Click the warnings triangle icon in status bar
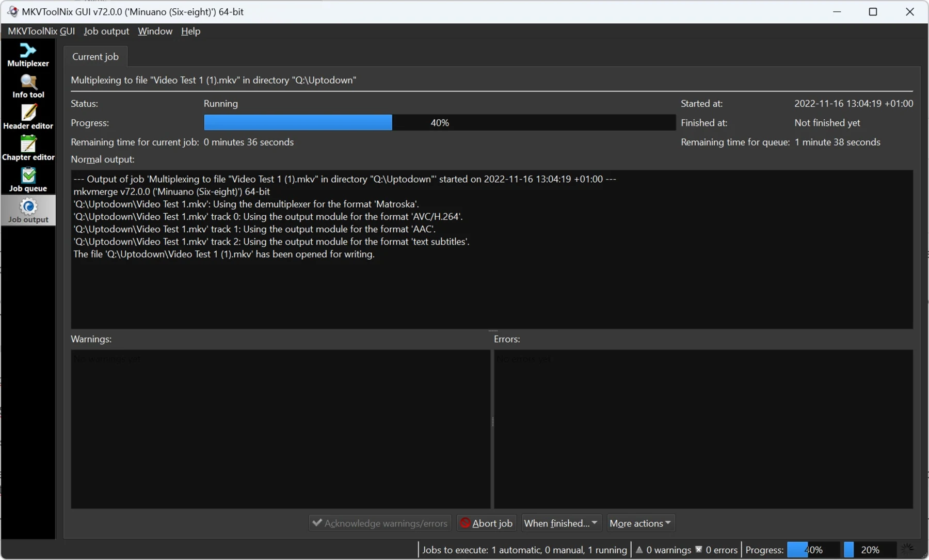This screenshot has height=560, width=929. [639, 550]
